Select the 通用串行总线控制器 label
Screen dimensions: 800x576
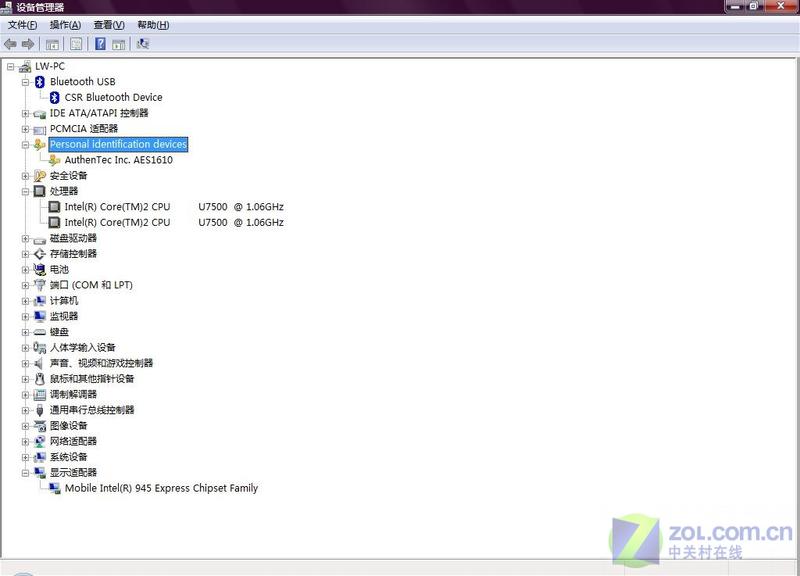point(92,410)
